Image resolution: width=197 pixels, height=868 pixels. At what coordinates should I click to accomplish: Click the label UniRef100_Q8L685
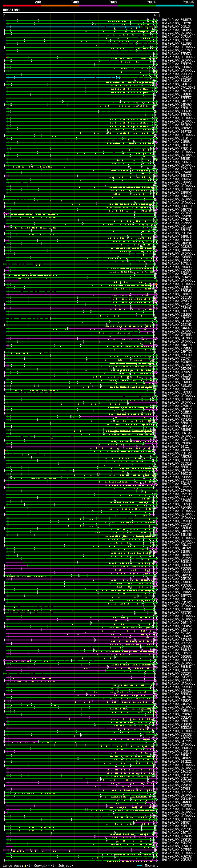pos(177,111)
